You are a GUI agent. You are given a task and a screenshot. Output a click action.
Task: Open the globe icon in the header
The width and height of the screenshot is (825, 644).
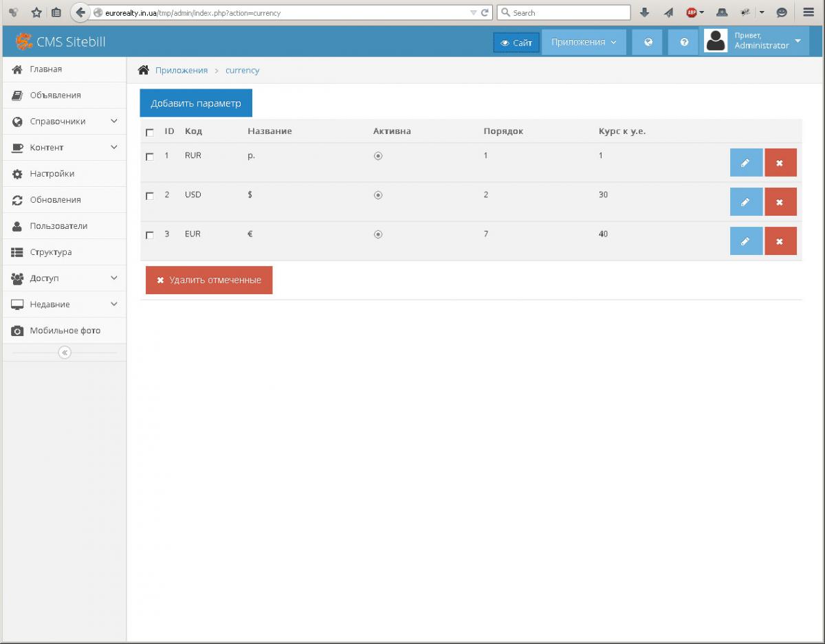click(648, 42)
